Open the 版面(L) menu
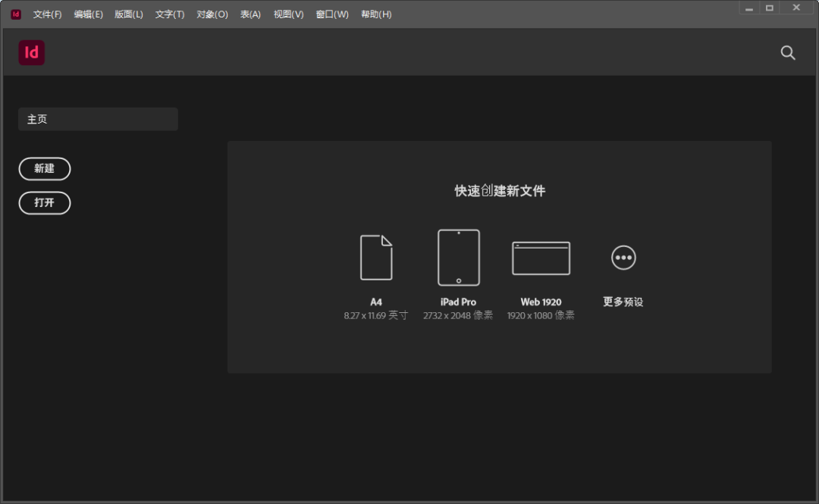Viewport: 819px width, 504px height. click(x=128, y=14)
